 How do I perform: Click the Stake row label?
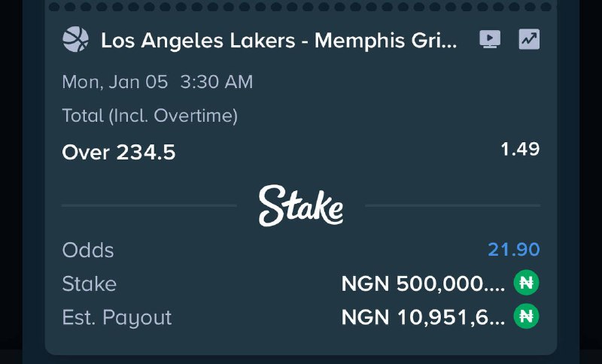(x=89, y=284)
